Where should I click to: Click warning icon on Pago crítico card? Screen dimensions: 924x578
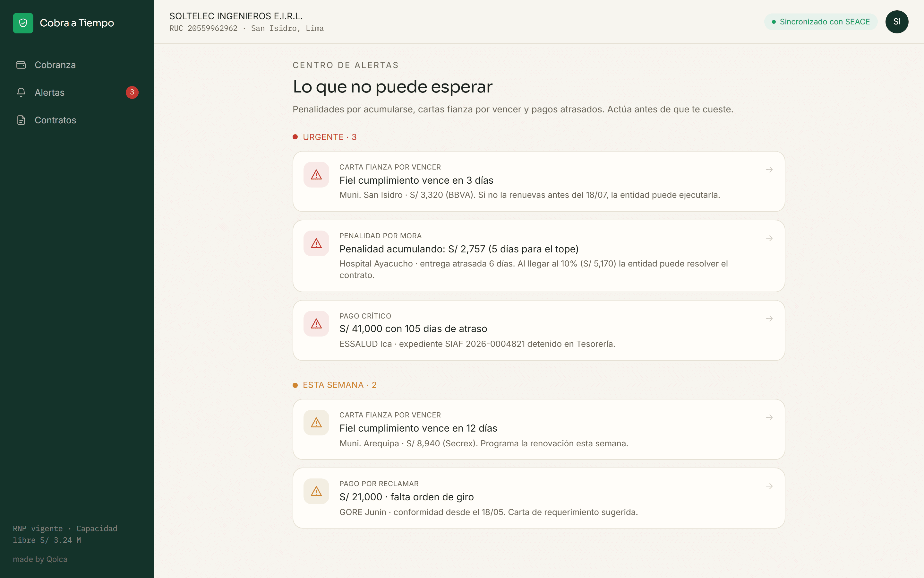coord(316,324)
